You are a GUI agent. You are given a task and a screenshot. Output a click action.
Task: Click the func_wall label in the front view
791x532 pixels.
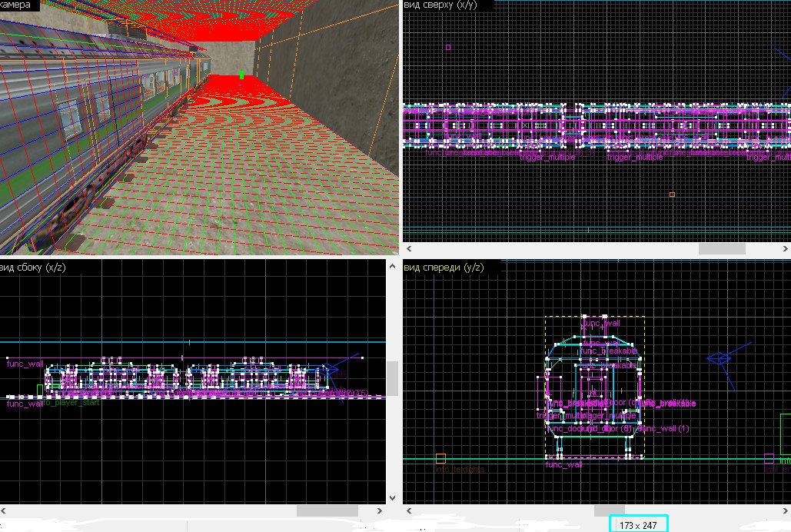point(601,324)
